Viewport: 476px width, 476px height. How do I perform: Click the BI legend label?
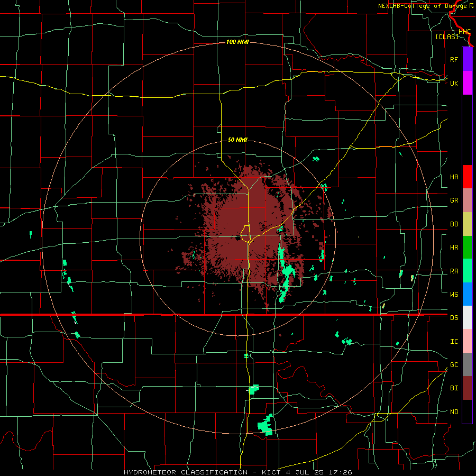coord(454,388)
